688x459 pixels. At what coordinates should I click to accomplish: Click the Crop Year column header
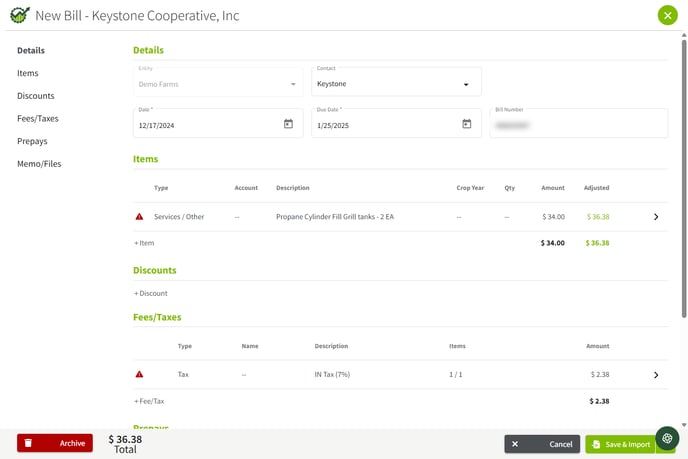tap(470, 188)
